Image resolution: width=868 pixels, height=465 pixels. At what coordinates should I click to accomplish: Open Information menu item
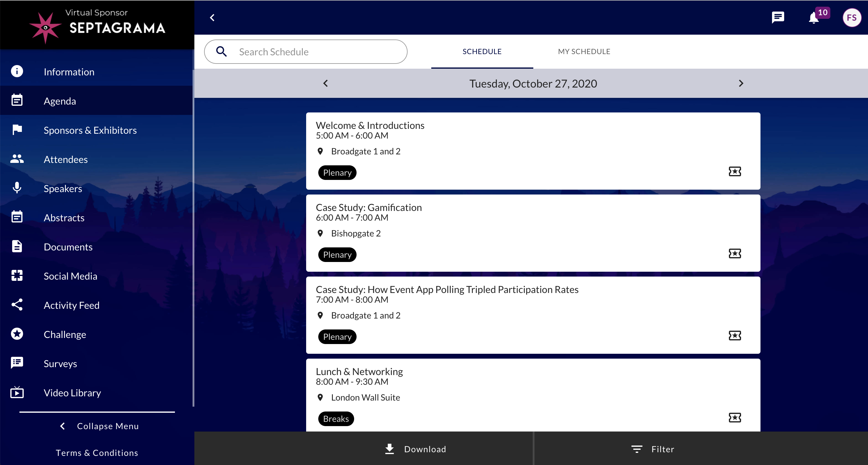[x=96, y=71]
